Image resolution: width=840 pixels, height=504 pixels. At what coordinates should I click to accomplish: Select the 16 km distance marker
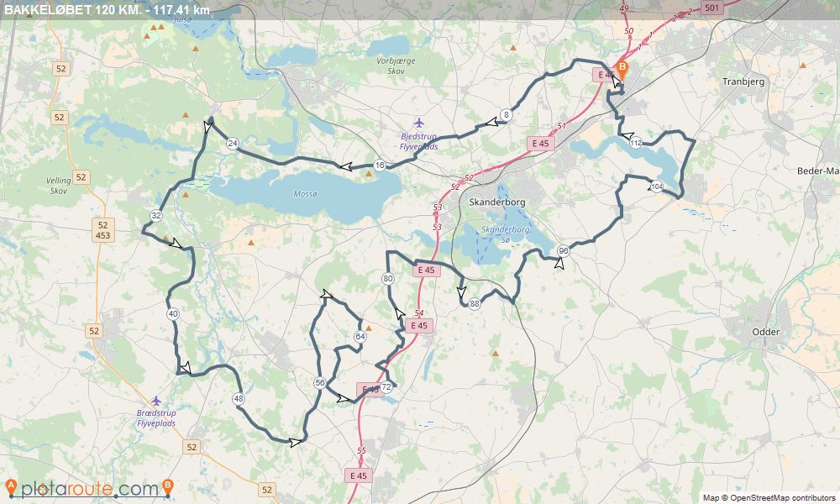(380, 165)
